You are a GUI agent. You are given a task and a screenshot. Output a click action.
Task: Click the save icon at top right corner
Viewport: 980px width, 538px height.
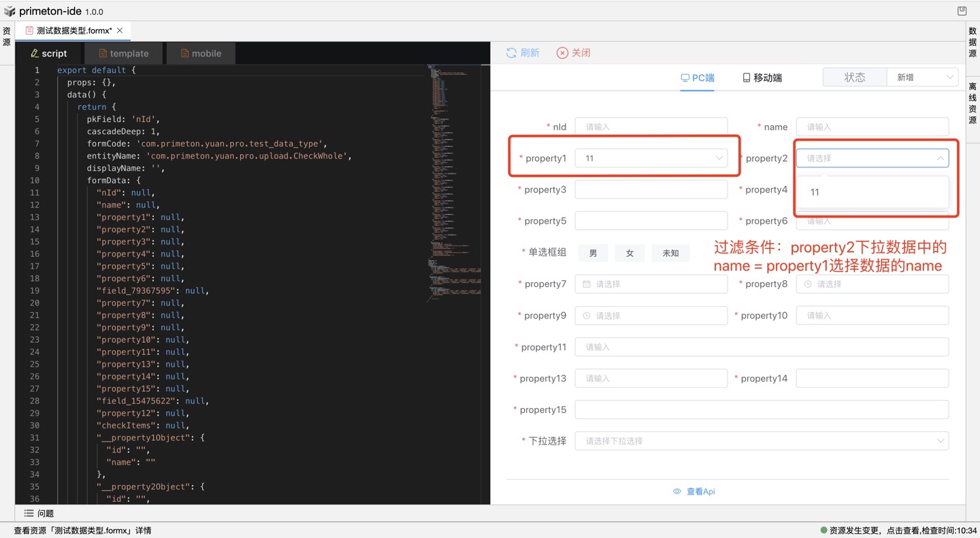pyautogui.click(x=962, y=11)
